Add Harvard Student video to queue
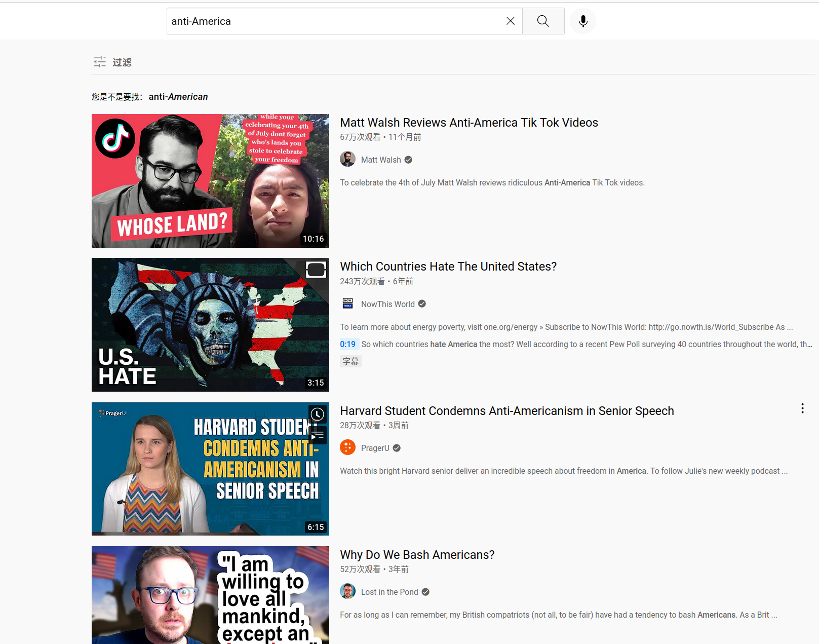The width and height of the screenshot is (819, 644). [x=318, y=435]
